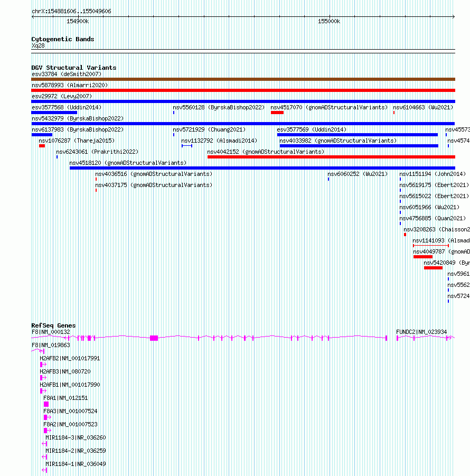Click F8A2|NM_001007523 gene label
The image size is (470, 476).
coord(70,424)
